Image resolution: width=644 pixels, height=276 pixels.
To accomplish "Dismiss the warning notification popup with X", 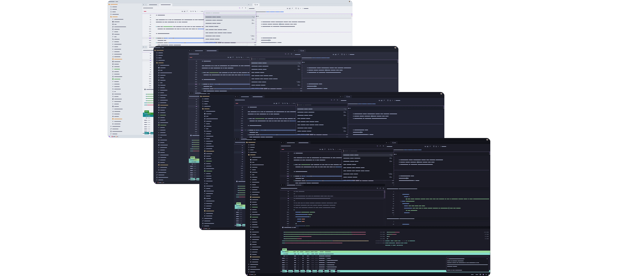I will click(x=487, y=259).
